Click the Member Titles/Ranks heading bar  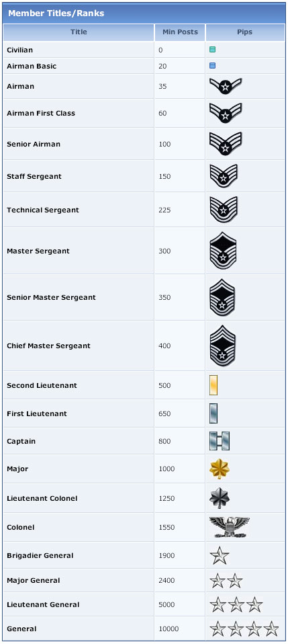[144, 13]
